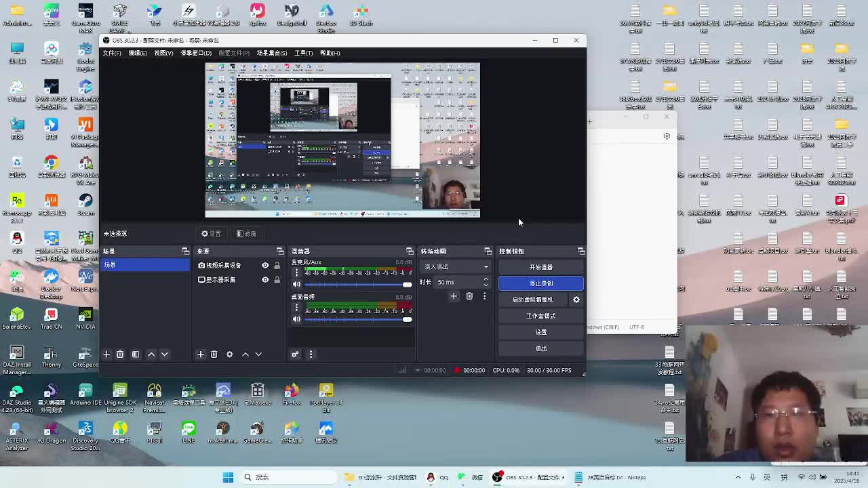Open the 文件(F) menu
Image resolution: width=868 pixels, height=488 pixels.
(112, 53)
